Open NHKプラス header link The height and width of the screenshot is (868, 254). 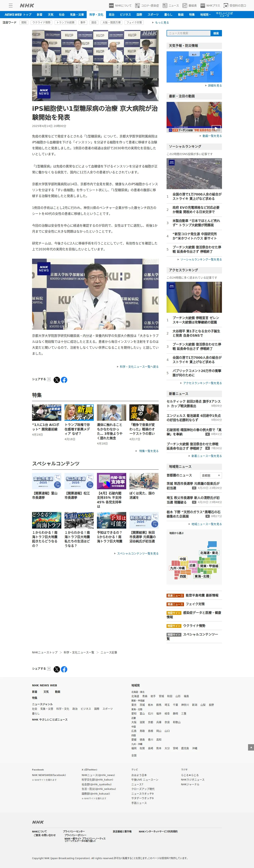pos(210,5)
